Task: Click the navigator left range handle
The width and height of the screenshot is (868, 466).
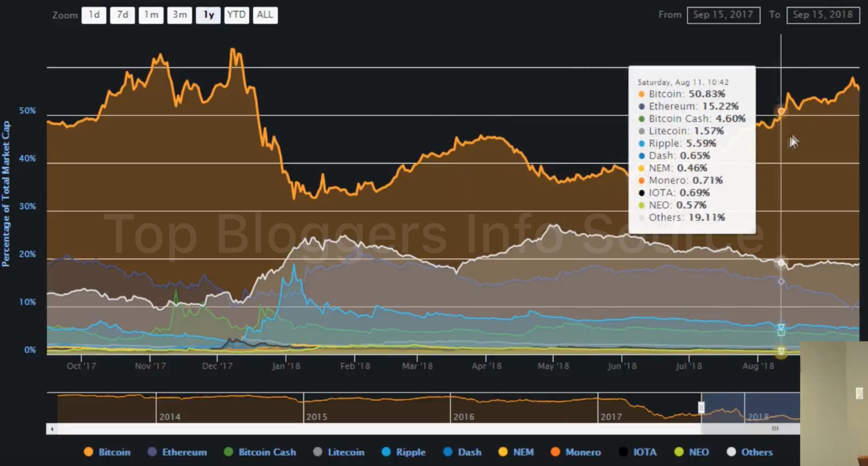Action: 701,407
